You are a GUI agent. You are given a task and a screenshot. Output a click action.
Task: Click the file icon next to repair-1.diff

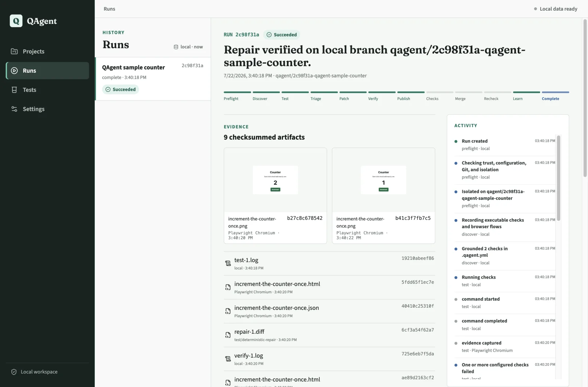tap(228, 335)
